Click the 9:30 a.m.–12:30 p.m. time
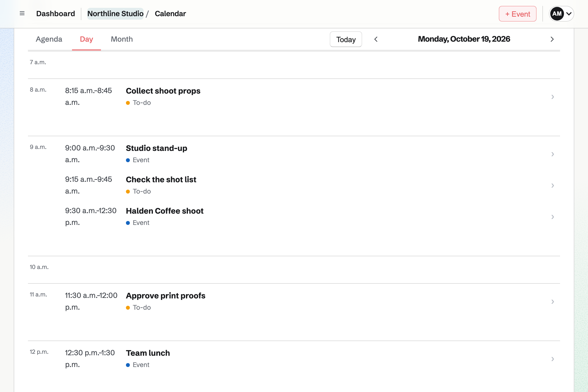This screenshot has height=392, width=588. (91, 217)
